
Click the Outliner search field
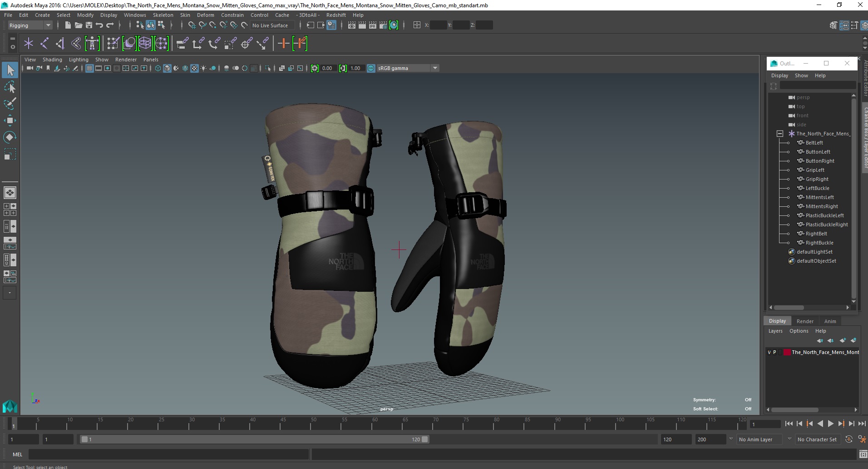(818, 86)
